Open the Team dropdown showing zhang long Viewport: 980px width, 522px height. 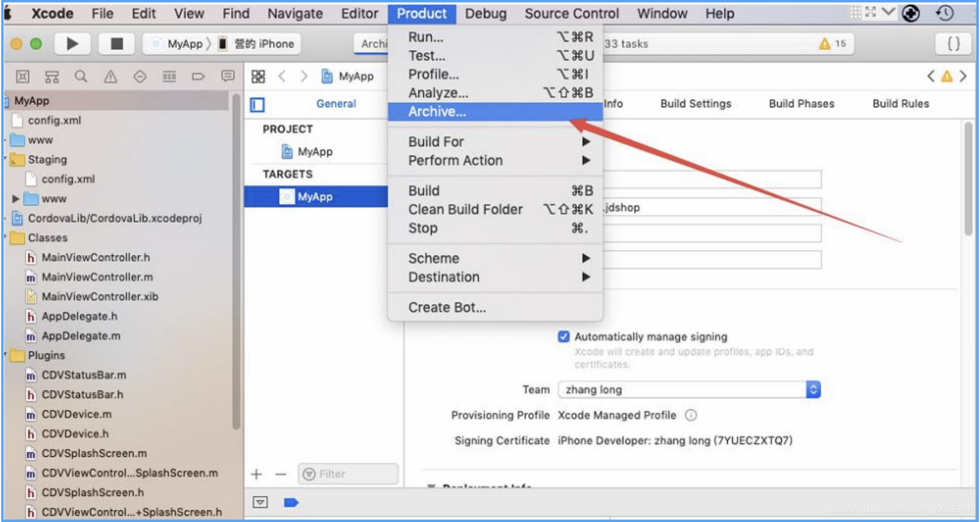(689, 389)
